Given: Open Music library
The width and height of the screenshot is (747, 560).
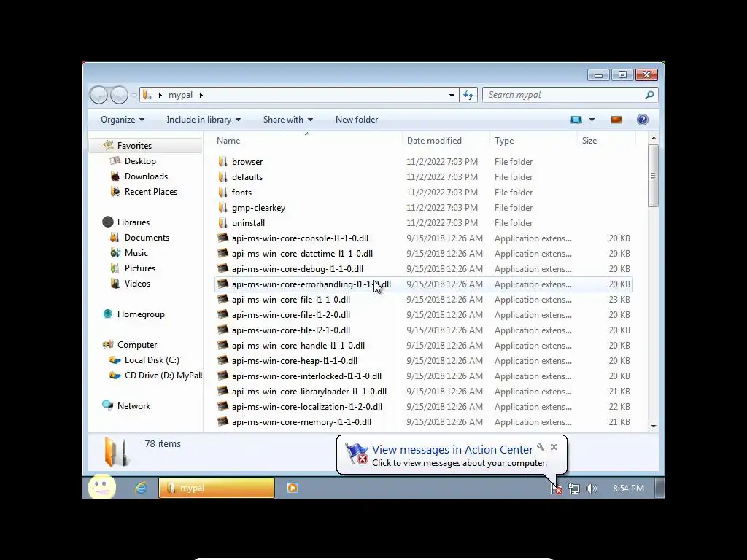Looking at the screenshot, I should (136, 253).
